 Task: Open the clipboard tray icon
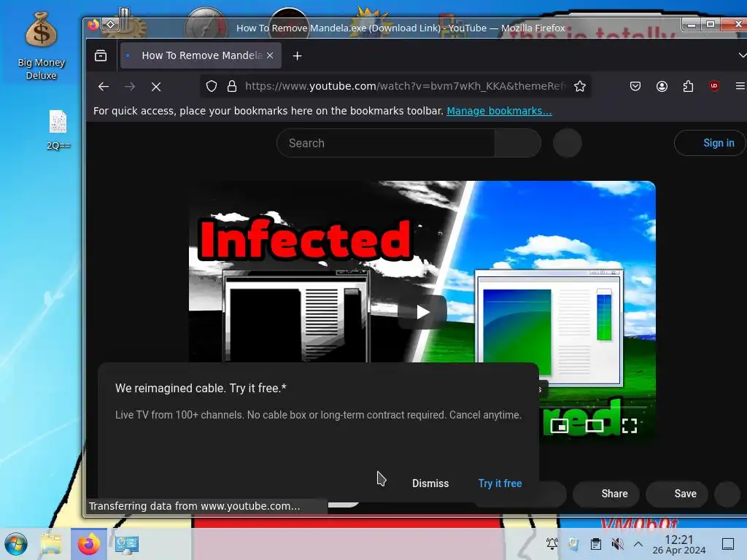595,544
